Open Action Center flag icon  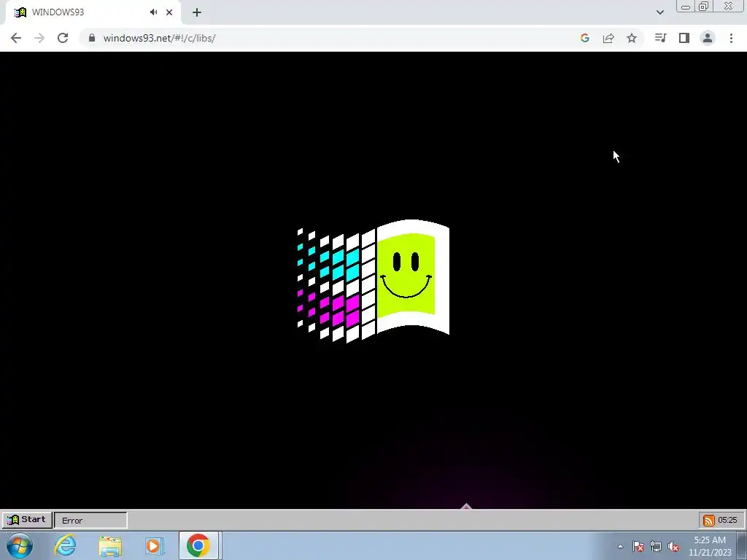[638, 546]
